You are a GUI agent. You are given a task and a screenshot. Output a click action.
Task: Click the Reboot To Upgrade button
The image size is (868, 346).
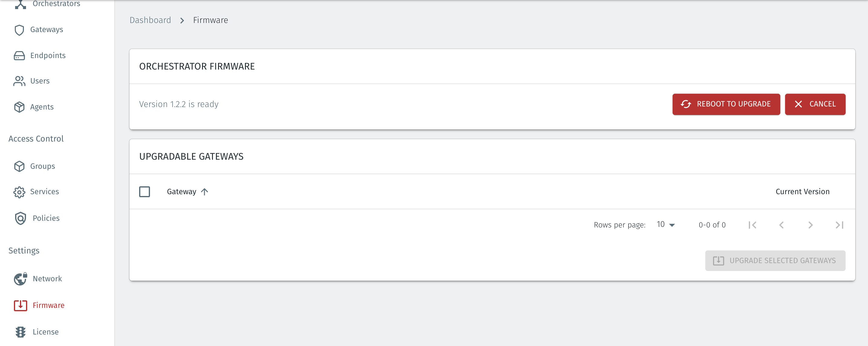click(x=726, y=104)
